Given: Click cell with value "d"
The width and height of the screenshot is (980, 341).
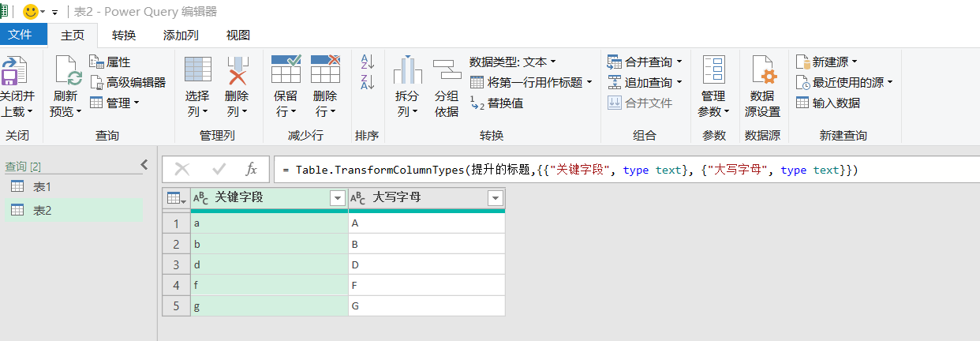Looking at the screenshot, I should [x=269, y=264].
